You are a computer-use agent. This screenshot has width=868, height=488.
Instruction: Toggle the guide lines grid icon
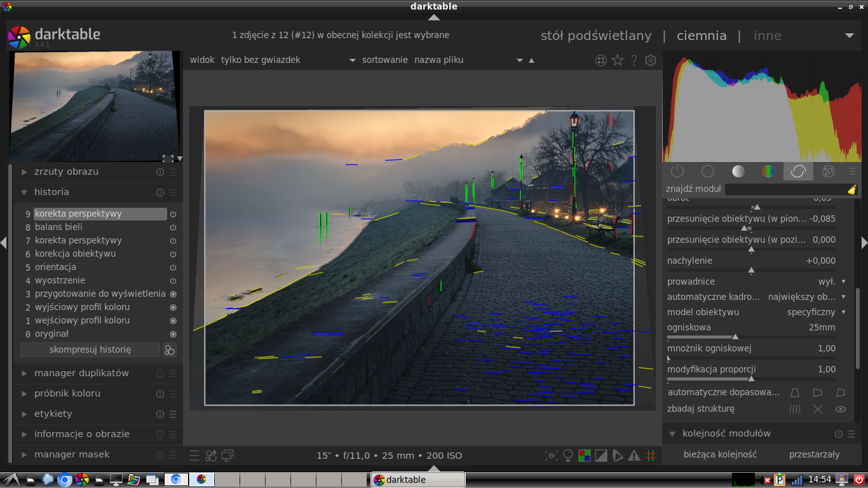[x=650, y=456]
